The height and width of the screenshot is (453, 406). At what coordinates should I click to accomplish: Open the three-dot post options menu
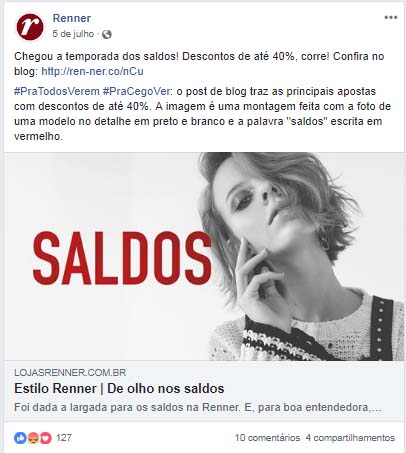(x=391, y=17)
